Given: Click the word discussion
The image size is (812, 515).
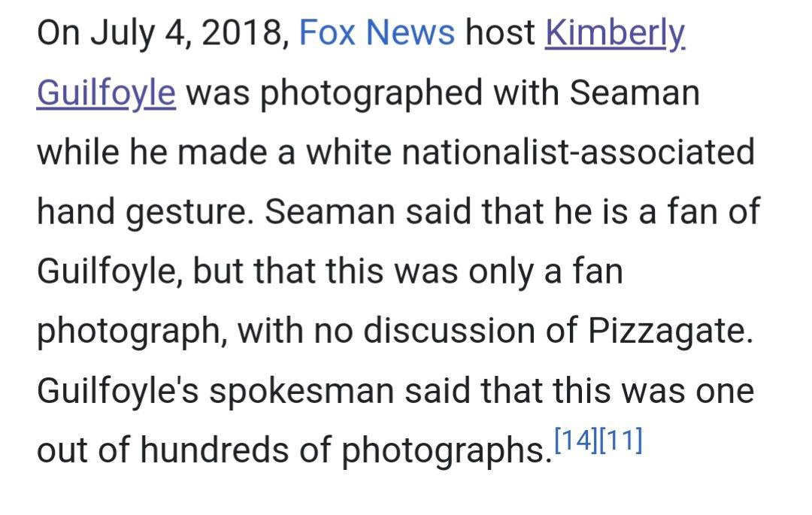Looking at the screenshot, I should point(449,331).
